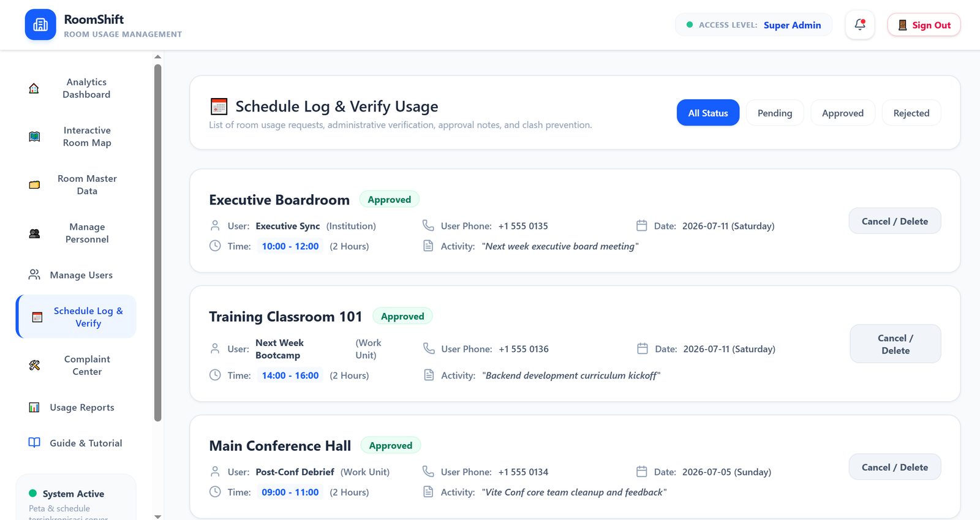Click the phone icon beside +1 555 0136
The image size is (980, 520).
(x=429, y=349)
